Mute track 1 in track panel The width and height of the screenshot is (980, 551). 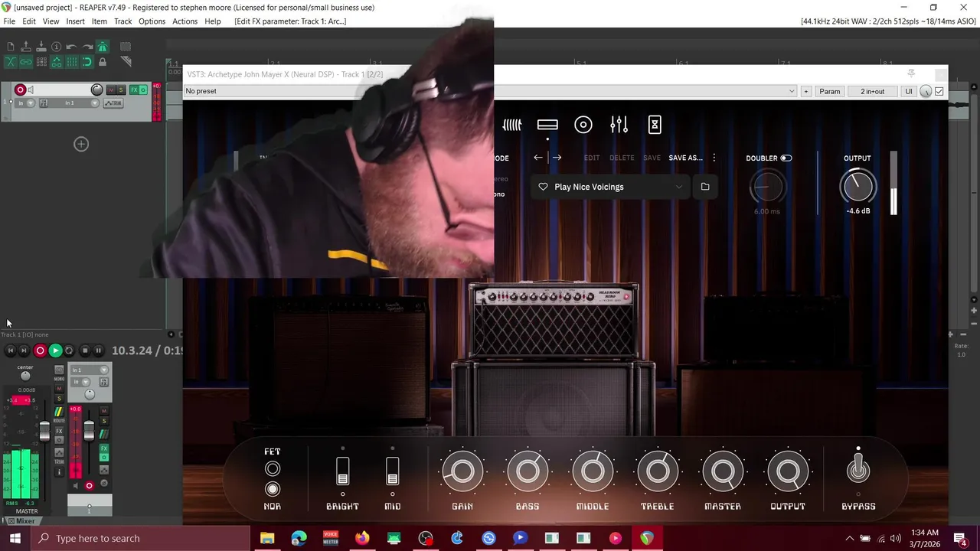click(x=111, y=90)
